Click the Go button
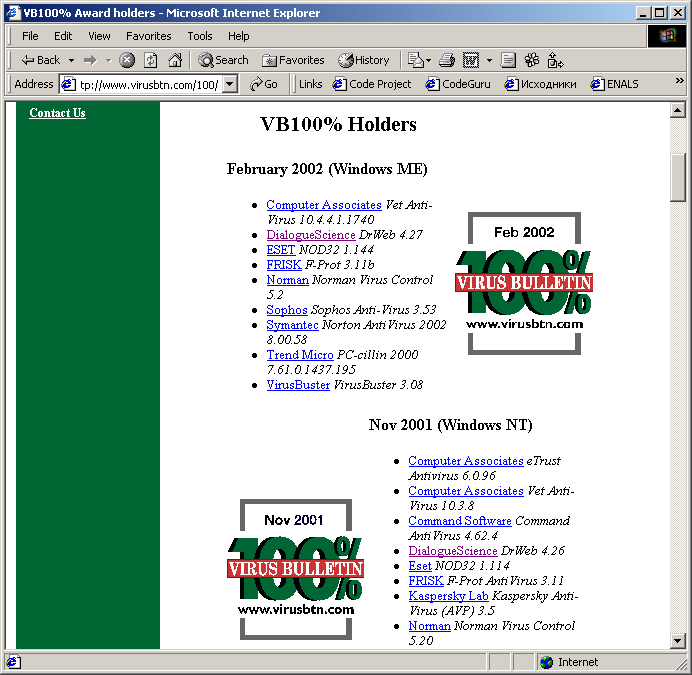The width and height of the screenshot is (692, 675). (264, 84)
